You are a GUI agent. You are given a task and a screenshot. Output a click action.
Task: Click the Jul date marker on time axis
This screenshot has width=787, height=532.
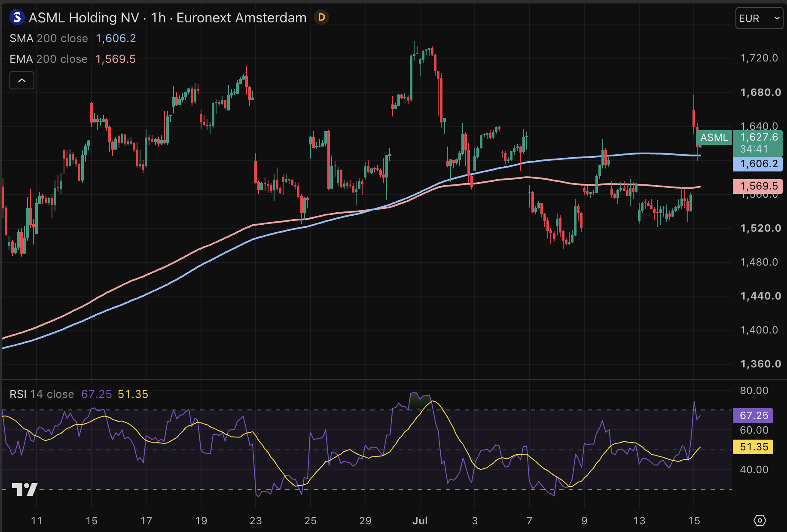coord(420,520)
